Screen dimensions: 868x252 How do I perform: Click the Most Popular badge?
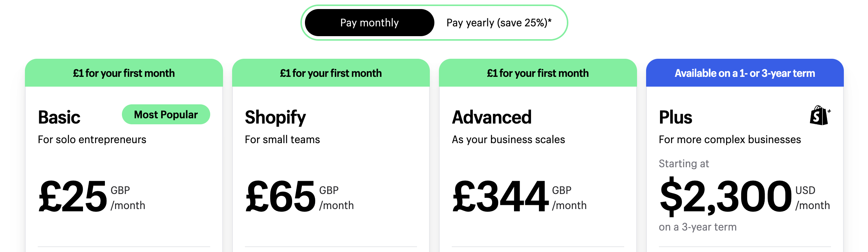(166, 114)
